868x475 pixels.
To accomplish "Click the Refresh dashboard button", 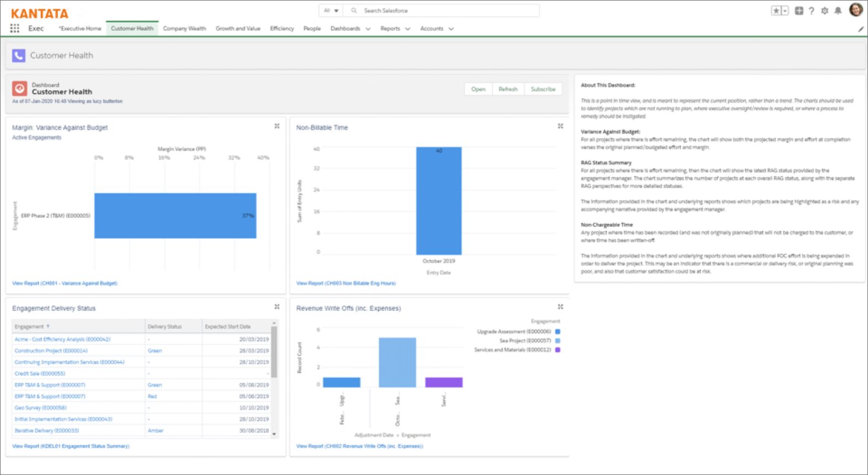I will (x=508, y=89).
